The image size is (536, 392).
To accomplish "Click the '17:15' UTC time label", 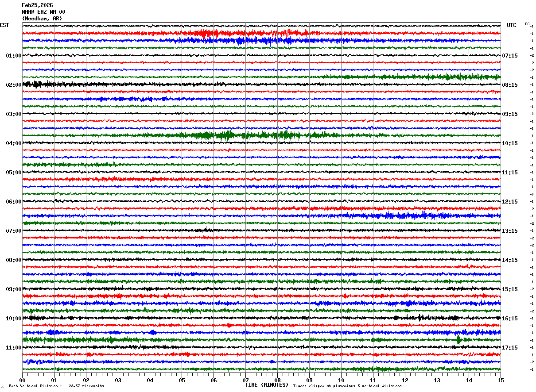I will [510, 348].
